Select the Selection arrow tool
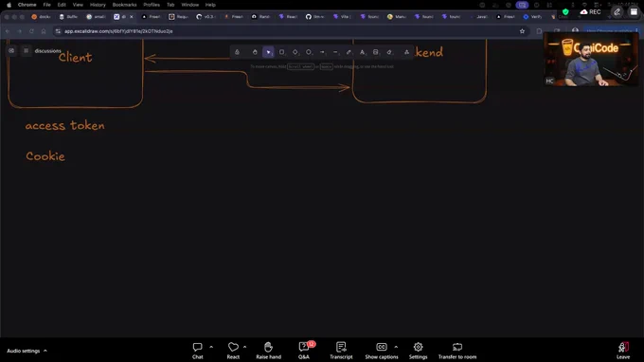Viewport: 644px width, 362px height. [x=268, y=52]
